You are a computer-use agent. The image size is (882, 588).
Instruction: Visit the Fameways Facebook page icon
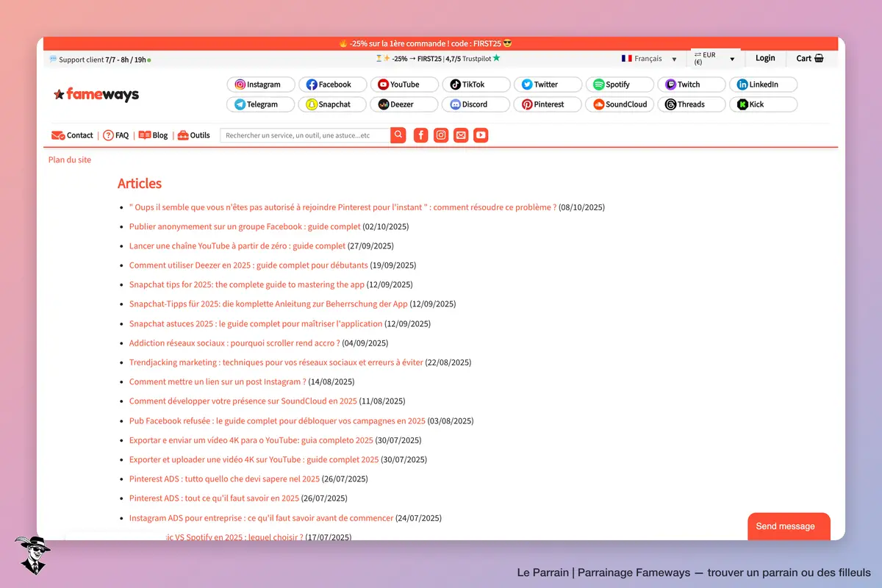(420, 135)
